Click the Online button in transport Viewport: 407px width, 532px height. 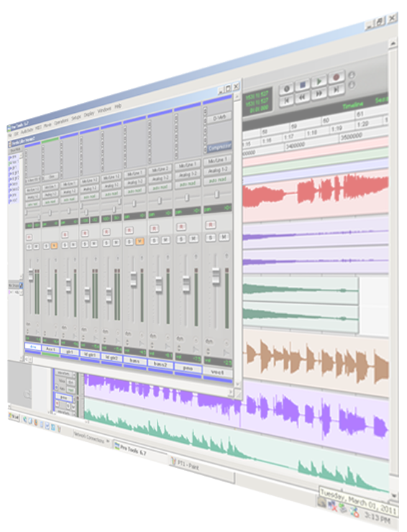(287, 89)
